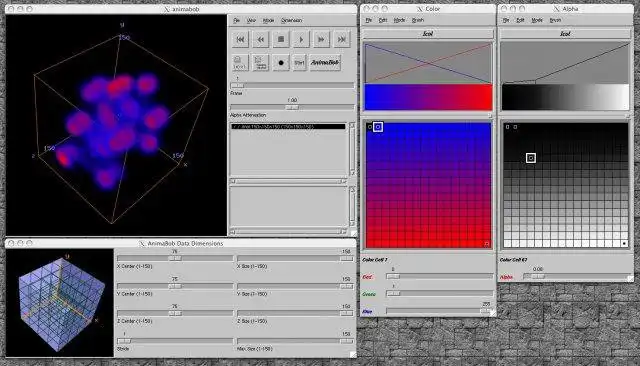Open the Mode menu in Alpha window
The image size is (640, 366).
click(x=537, y=20)
